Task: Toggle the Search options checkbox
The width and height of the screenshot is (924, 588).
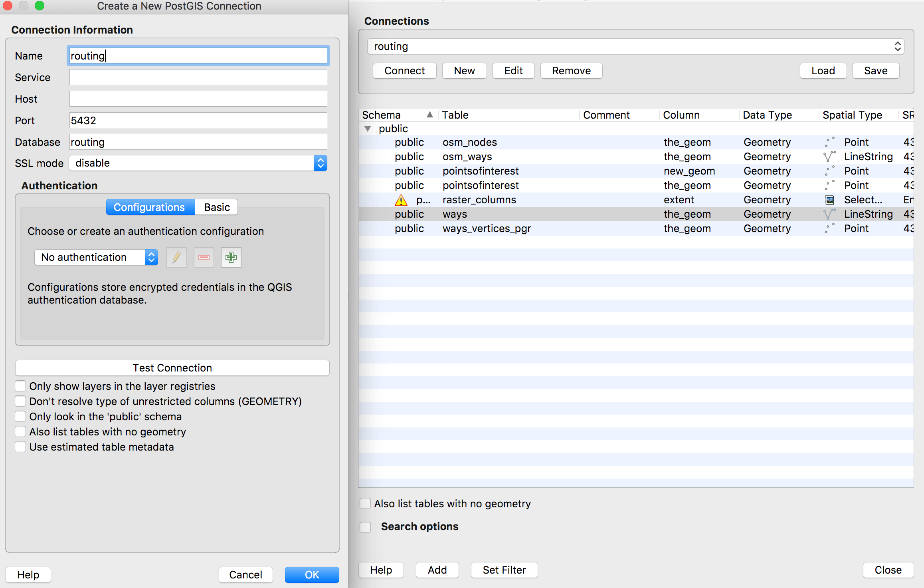Action: coord(365,527)
